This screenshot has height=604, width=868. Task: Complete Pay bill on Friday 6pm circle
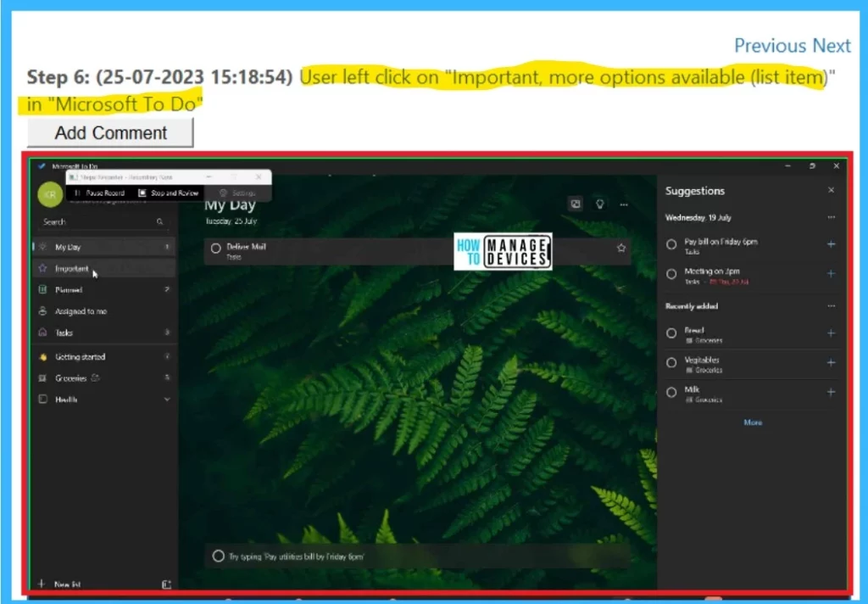click(x=671, y=244)
